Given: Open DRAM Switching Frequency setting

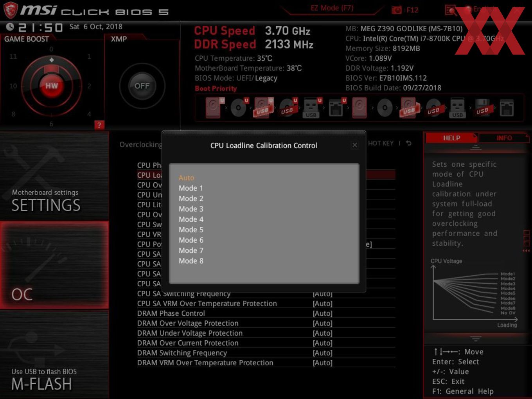Looking at the screenshot, I should pos(266,353).
